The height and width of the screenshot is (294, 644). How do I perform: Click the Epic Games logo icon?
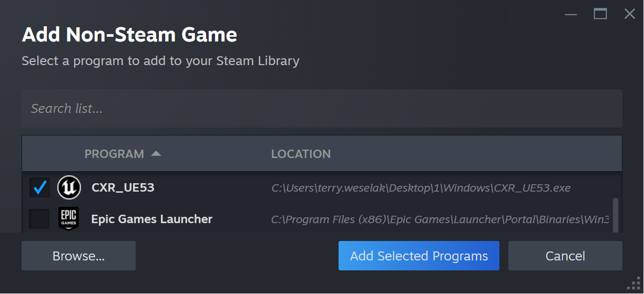click(69, 219)
